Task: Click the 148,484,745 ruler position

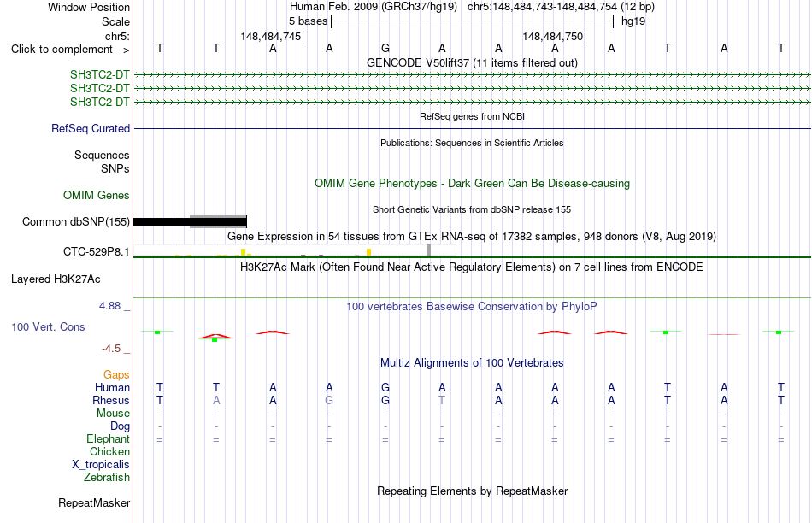Action: point(270,36)
